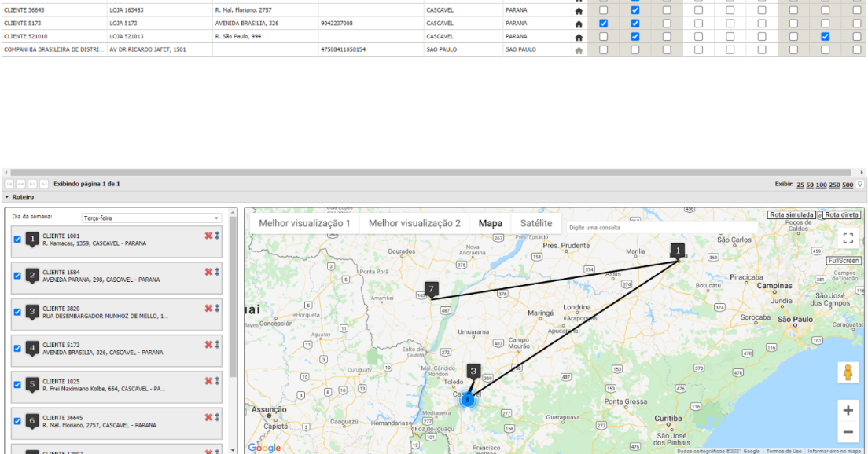Click reorder arrows icon for CLIENTE 1001
The image size is (868, 454).
217,236
